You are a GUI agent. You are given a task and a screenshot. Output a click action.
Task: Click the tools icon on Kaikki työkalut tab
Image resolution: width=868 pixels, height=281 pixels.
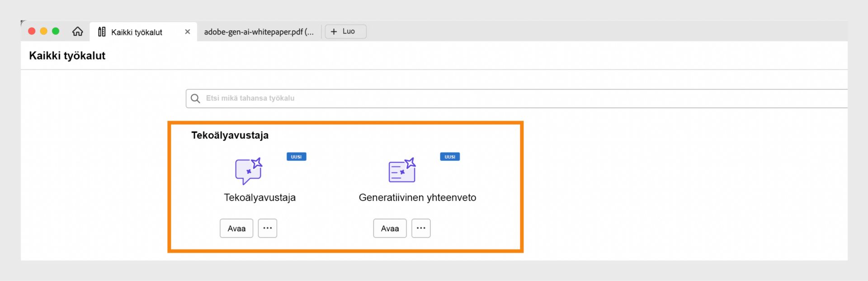102,32
